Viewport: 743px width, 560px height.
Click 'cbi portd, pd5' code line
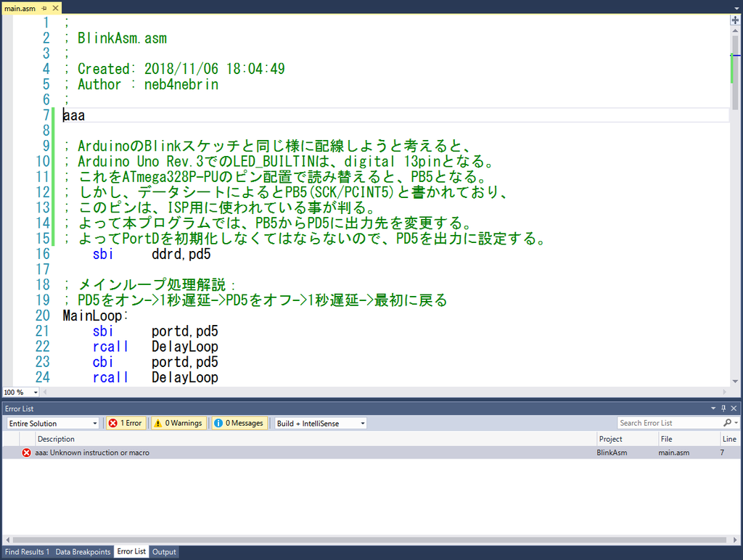coord(155,362)
